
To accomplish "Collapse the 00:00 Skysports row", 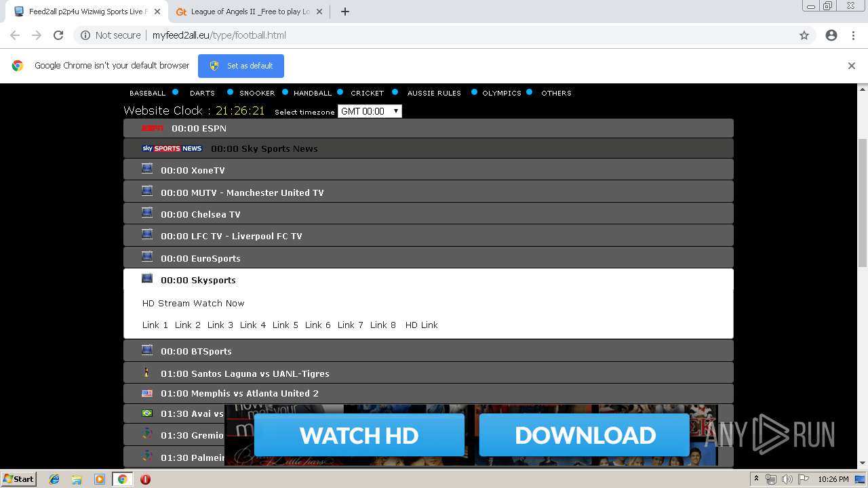I will click(429, 280).
